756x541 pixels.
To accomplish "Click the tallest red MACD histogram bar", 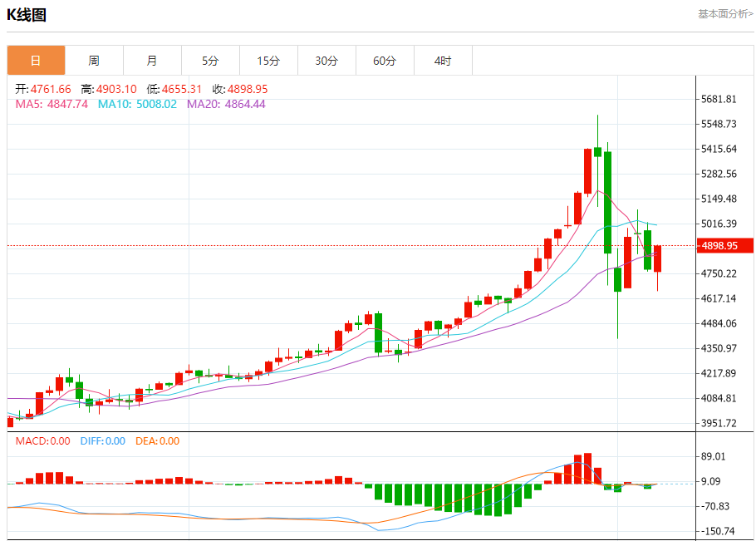I will pyautogui.click(x=587, y=469).
